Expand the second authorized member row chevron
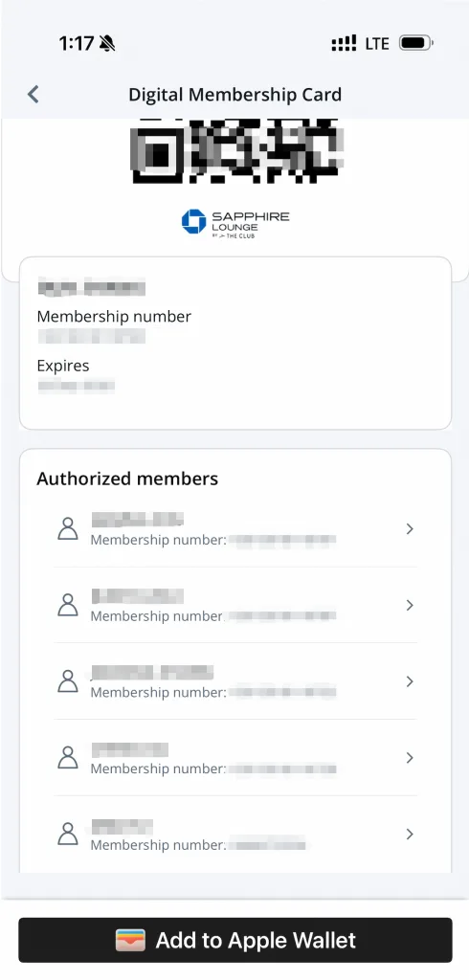Viewport: 469px width, 980px height. pos(410,605)
